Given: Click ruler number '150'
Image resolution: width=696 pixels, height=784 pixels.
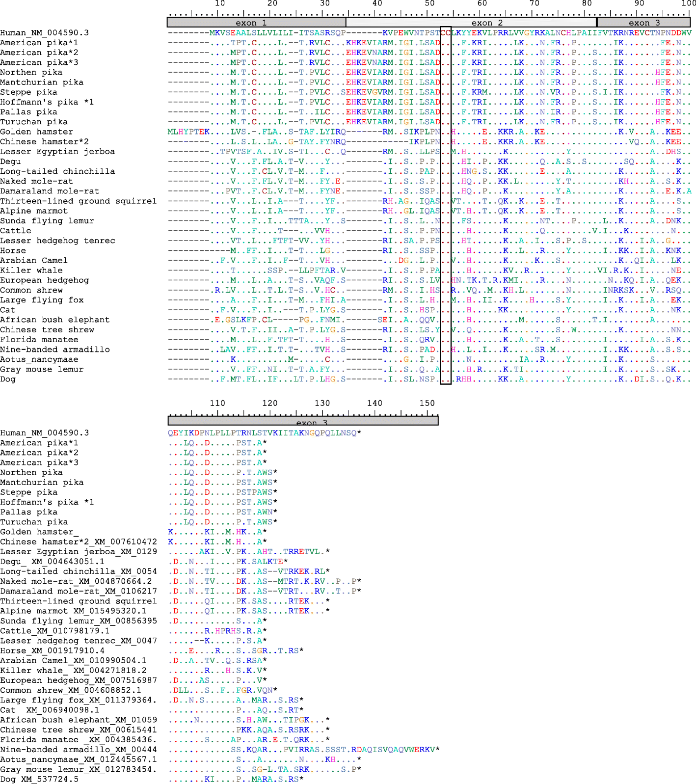Looking at the screenshot, I should coord(427,403).
